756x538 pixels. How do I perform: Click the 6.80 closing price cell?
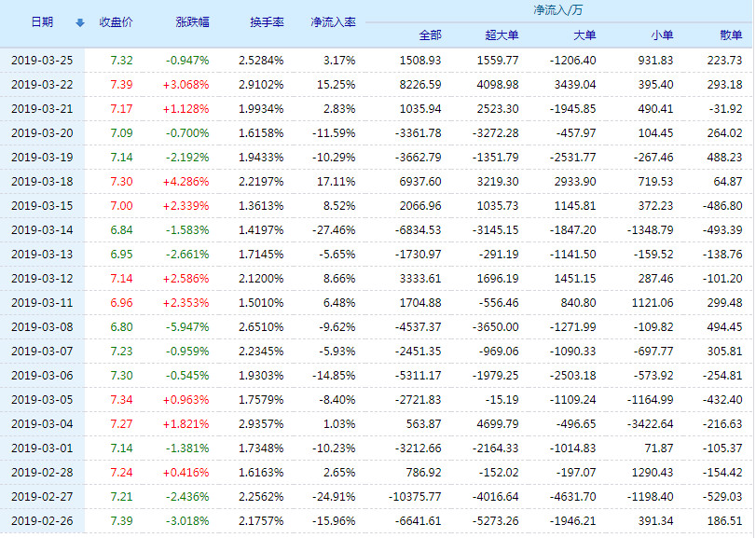tap(121, 327)
